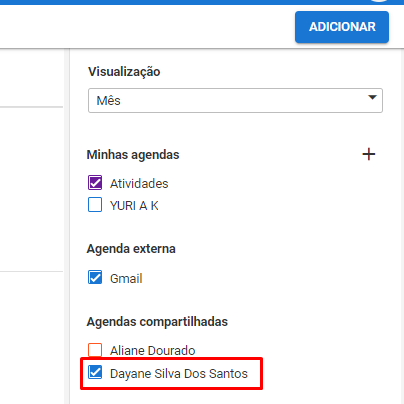Screen dimensions: 404x404
Task: Click the Minhas agendas heading
Action: [133, 155]
